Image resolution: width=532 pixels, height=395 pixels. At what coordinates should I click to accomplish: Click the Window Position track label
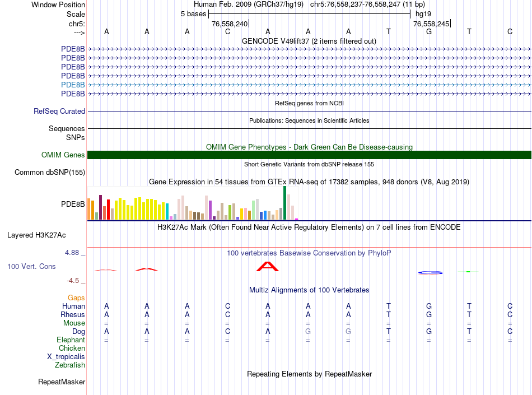click(58, 4)
